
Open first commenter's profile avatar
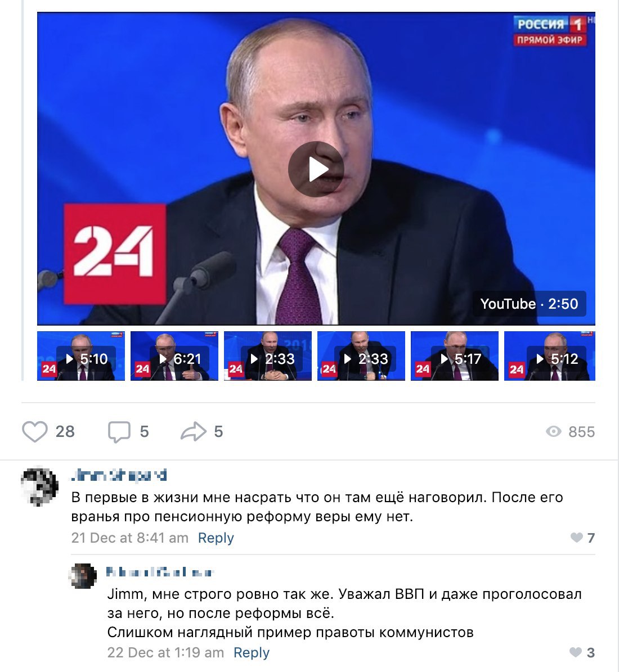click(39, 485)
